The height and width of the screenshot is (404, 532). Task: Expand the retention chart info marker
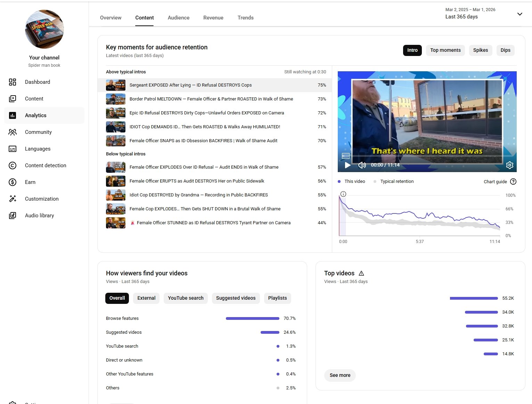[343, 194]
